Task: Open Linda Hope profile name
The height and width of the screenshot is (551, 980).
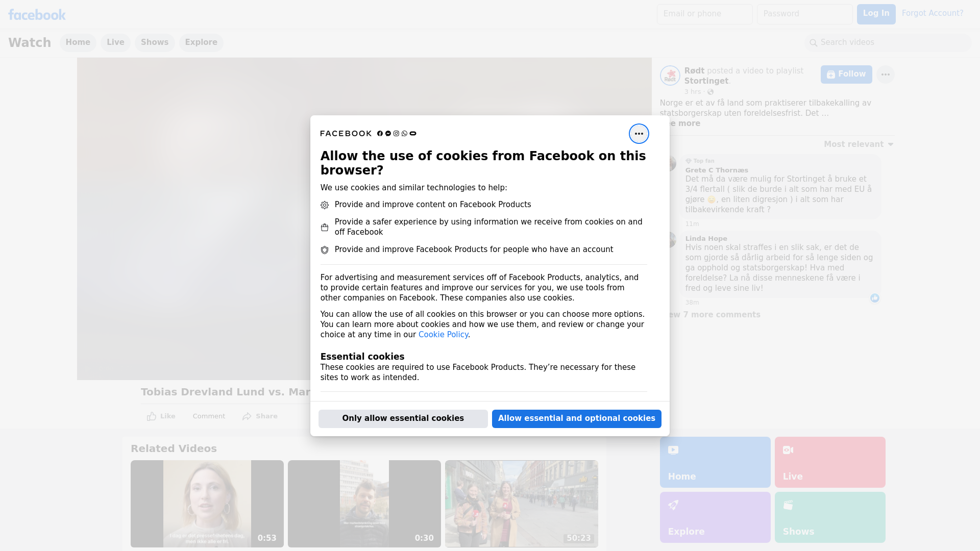Action: 706,239
